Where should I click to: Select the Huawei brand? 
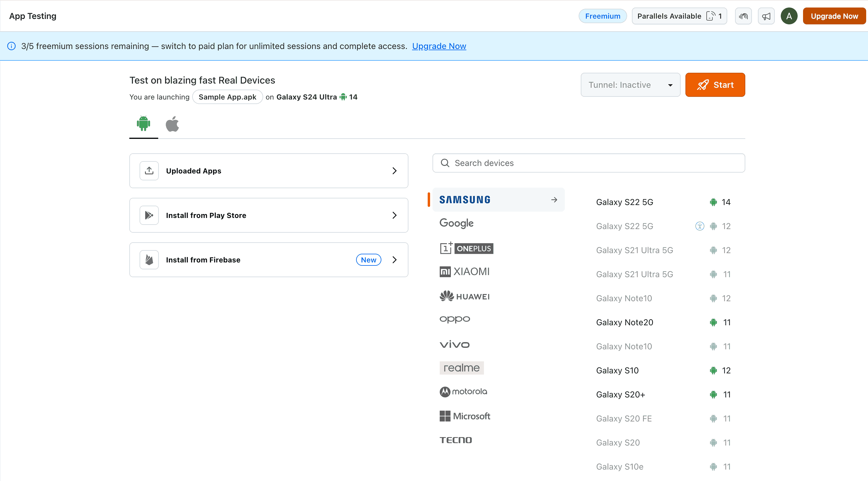coord(465,296)
